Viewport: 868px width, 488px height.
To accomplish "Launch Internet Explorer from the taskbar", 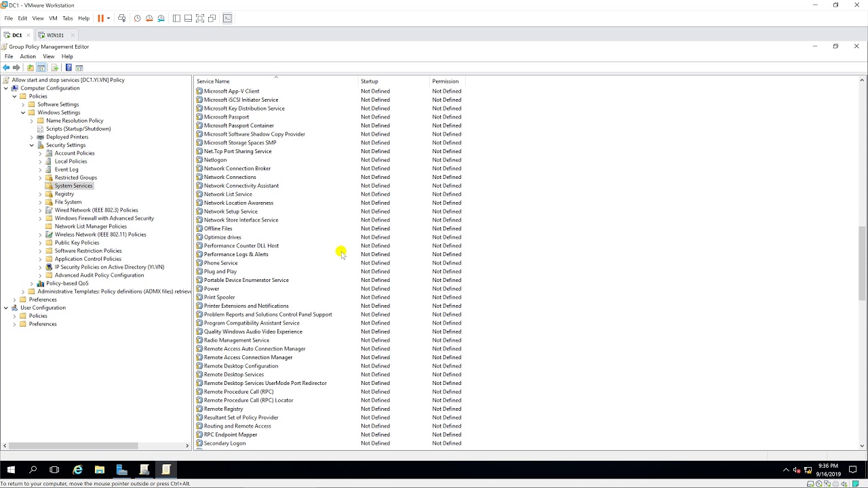I will [78, 470].
